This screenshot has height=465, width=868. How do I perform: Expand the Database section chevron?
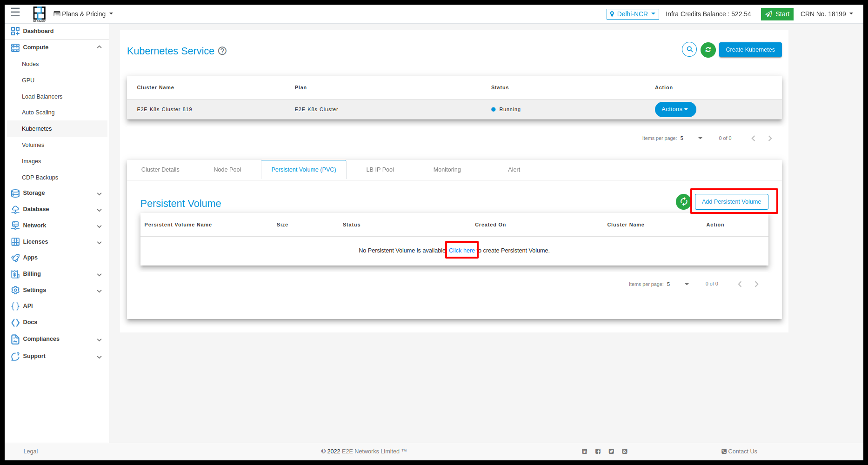tap(99, 210)
